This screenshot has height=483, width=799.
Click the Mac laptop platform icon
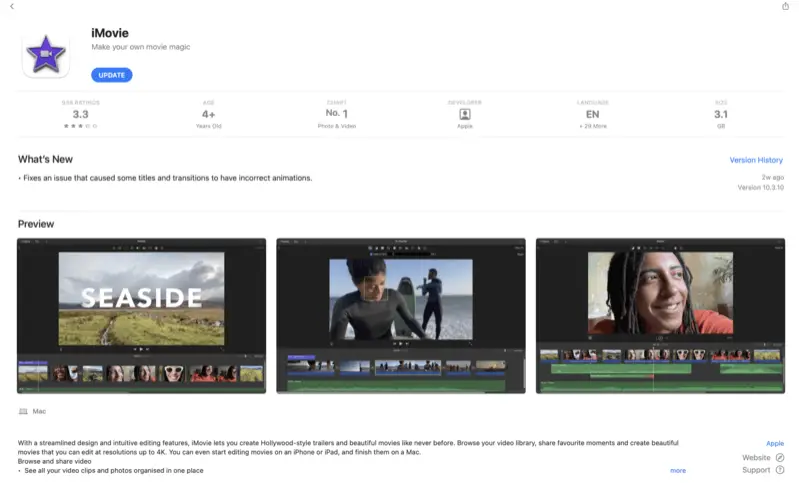coord(23,411)
